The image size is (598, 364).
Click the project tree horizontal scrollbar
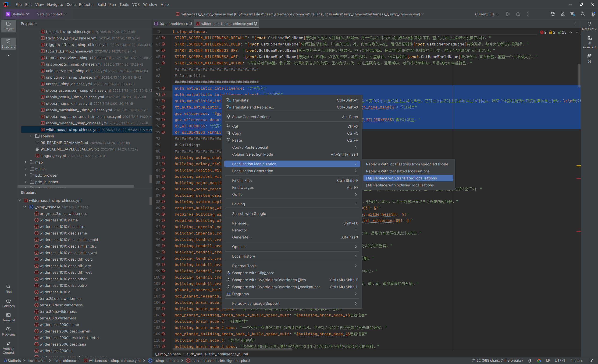point(76,186)
